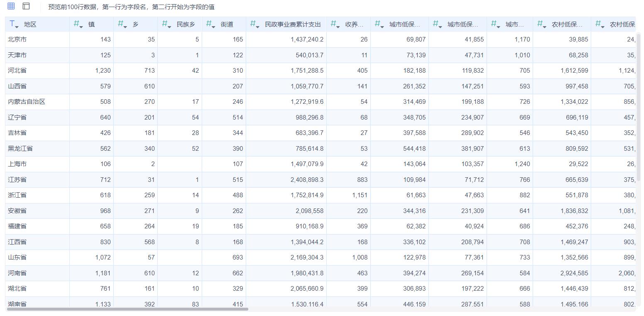Open the number type dropdown for 乡 field
This screenshot has width=644, height=316.
tap(122, 24)
